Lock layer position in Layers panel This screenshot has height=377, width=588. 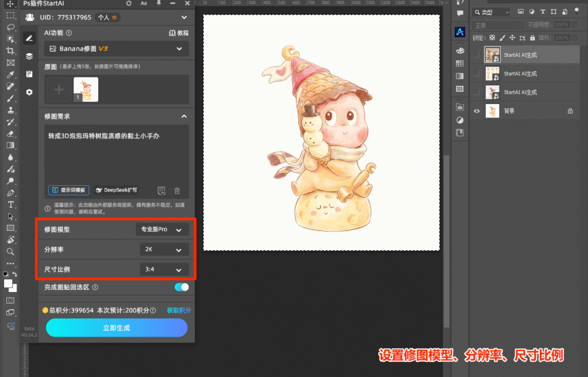[x=512, y=38]
